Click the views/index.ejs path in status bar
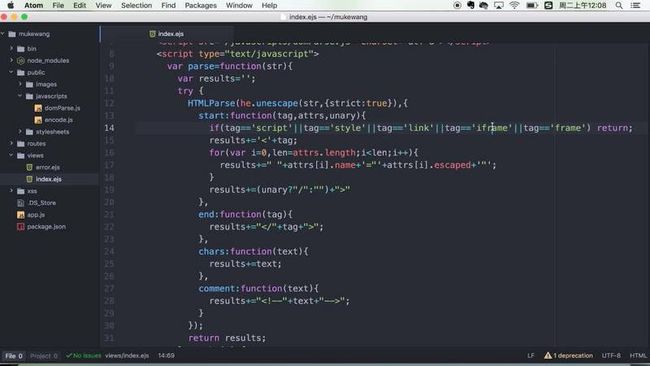Viewport: 650px width, 366px height. pyautogui.click(x=127, y=356)
